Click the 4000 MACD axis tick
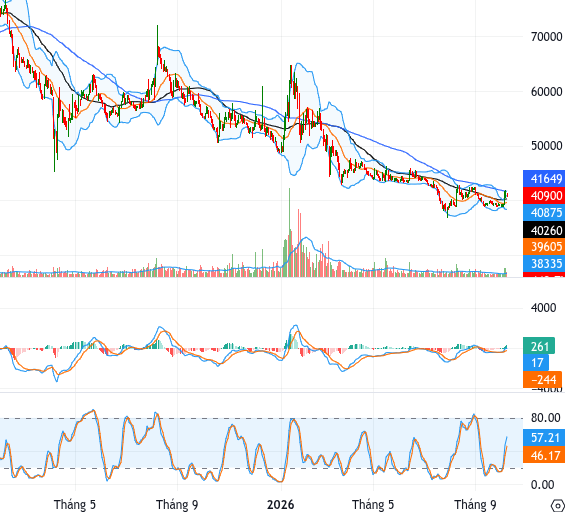The image size is (565, 512). (x=543, y=308)
